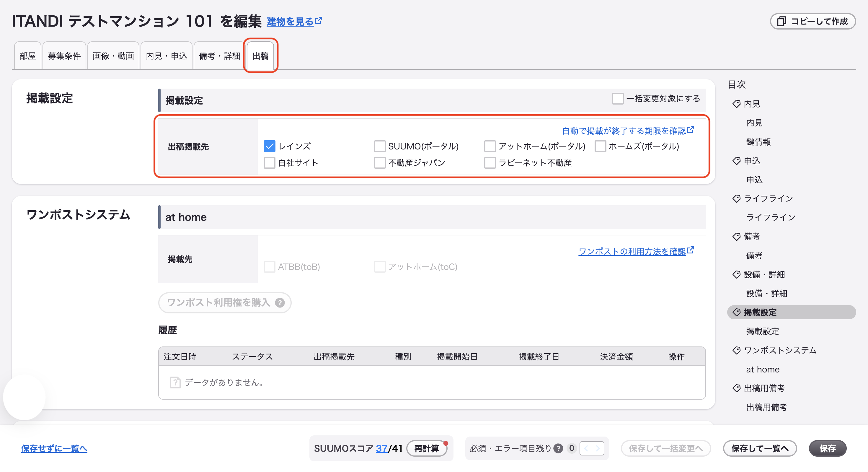Go to previous error item arrow
The image size is (868, 472).
click(586, 448)
